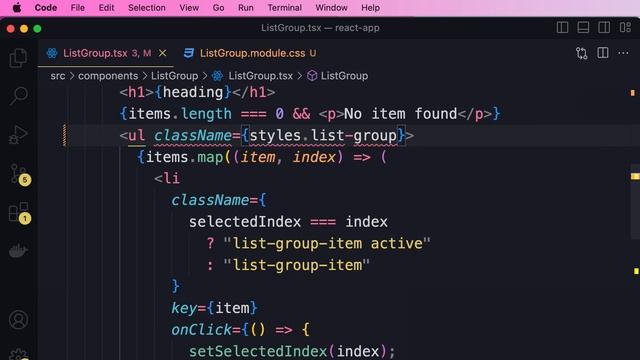The height and width of the screenshot is (360, 640).
Task: Open the Manage gear icon
Action: tap(18, 354)
